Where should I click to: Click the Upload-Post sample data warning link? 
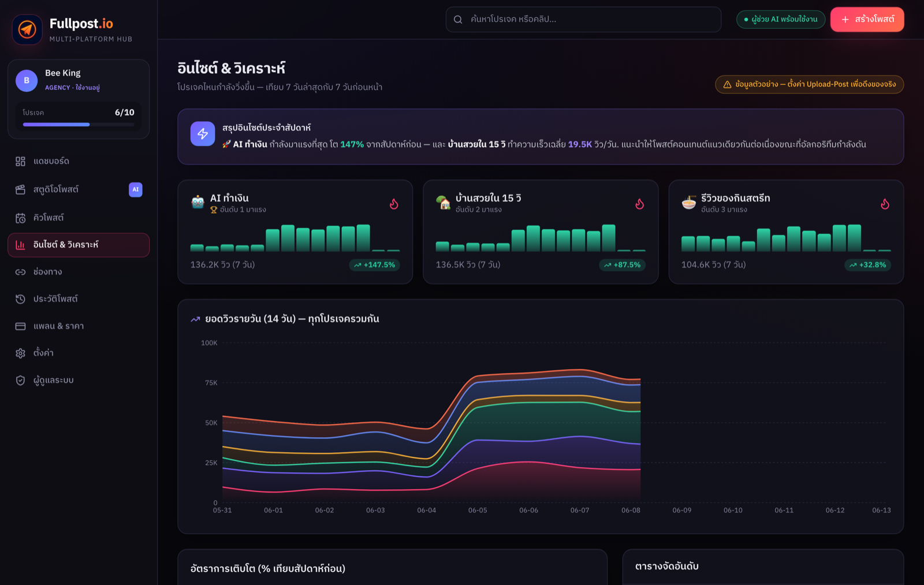[x=810, y=84]
